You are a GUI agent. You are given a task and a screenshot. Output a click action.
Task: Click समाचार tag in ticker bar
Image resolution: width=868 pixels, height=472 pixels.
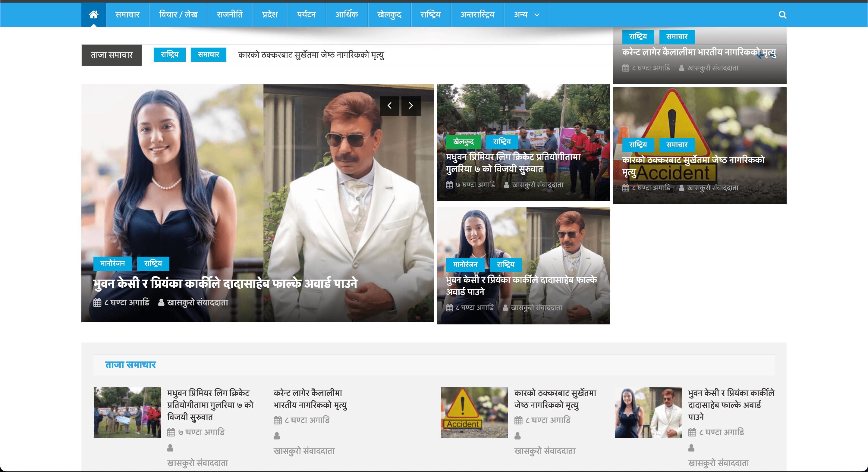click(x=208, y=55)
